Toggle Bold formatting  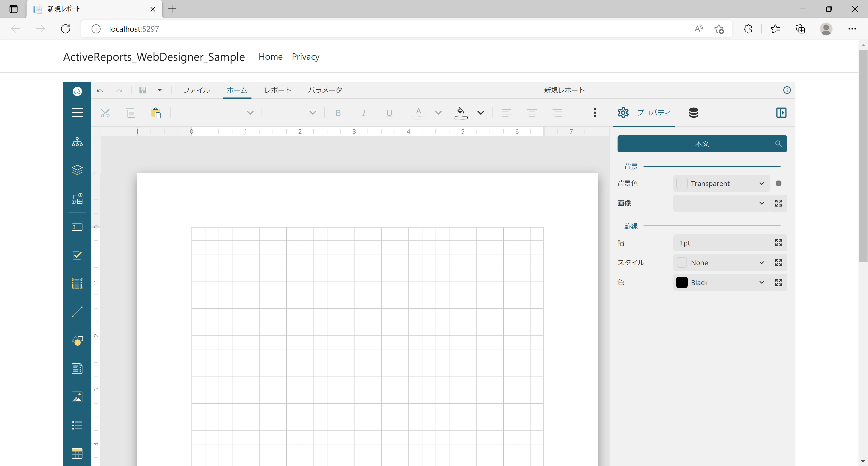point(338,113)
